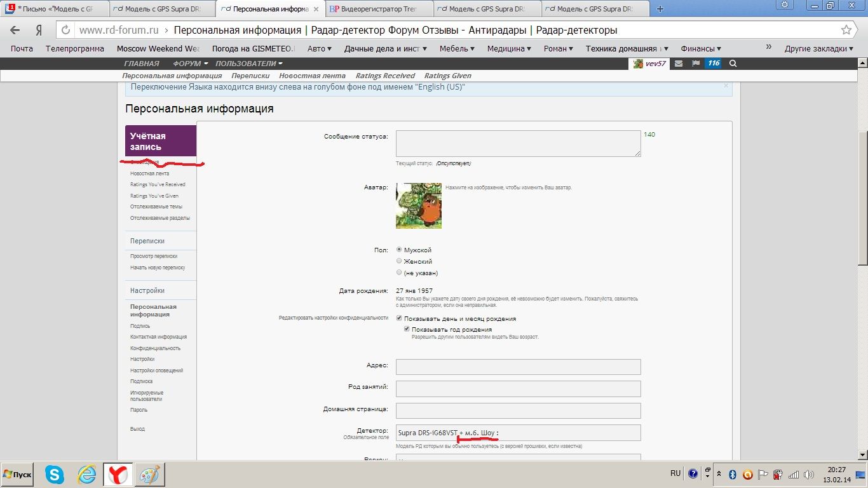868x488 pixels.
Task: Focus the Род занятий input field
Action: coord(519,389)
